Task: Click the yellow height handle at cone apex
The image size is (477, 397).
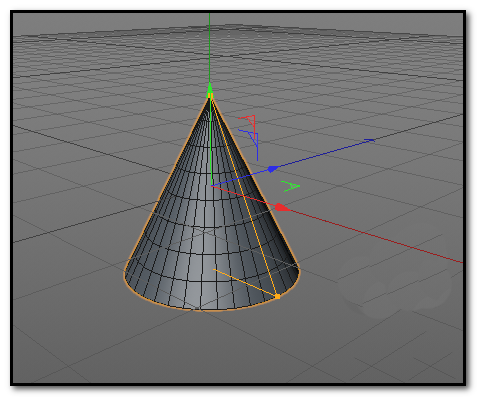Action: click(210, 96)
